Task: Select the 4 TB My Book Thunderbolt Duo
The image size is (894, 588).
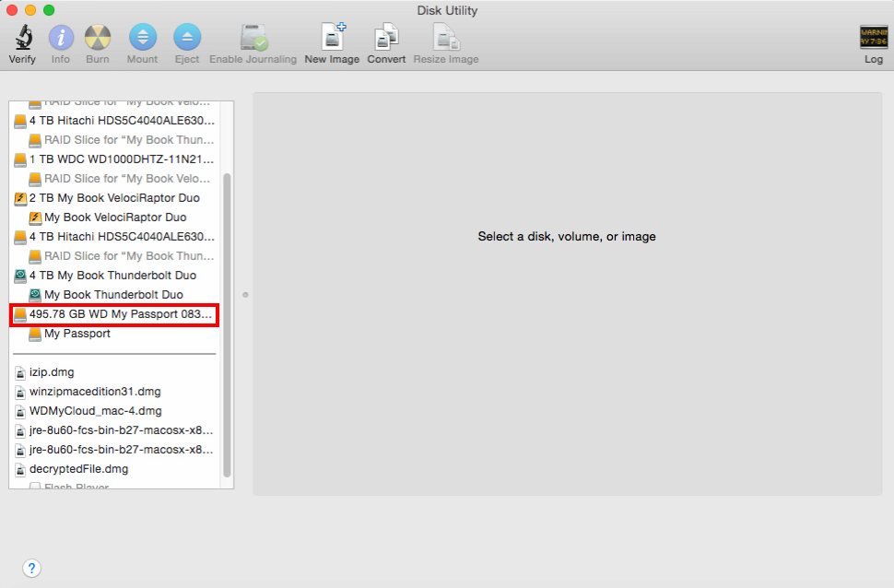Action: pyautogui.click(x=111, y=275)
